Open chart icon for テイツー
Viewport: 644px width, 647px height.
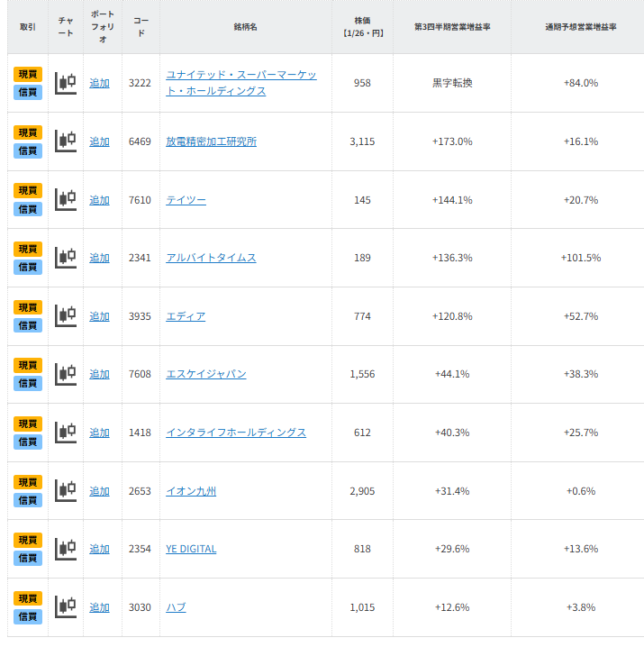tap(66, 199)
